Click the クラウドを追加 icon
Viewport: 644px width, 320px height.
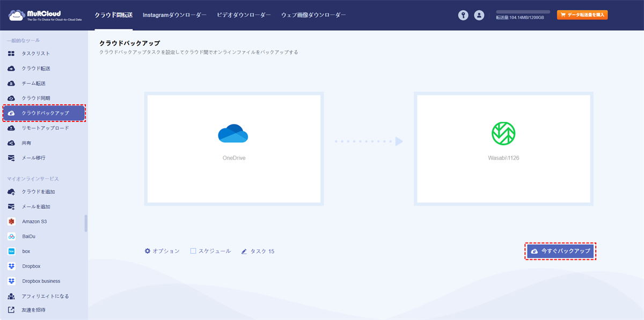[x=11, y=192]
